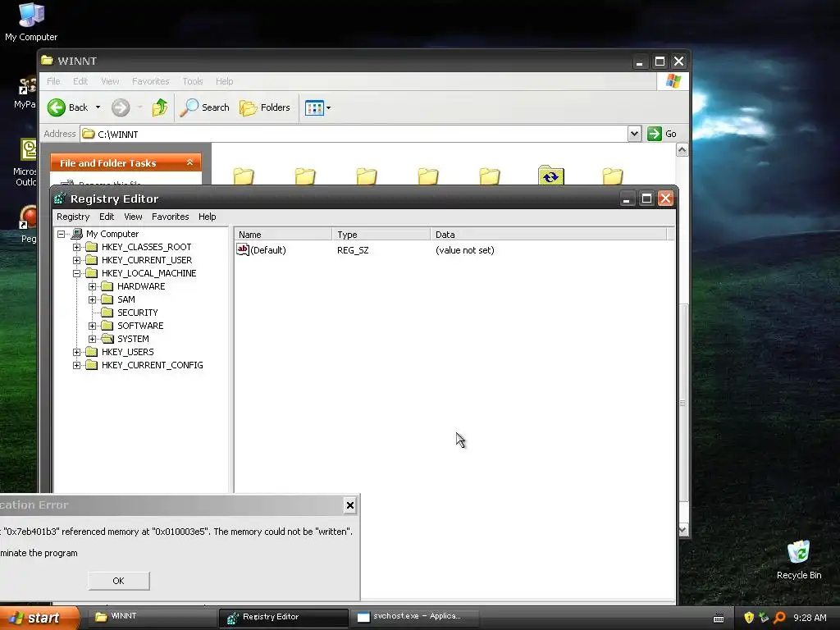Open Favorites menu in Registry Editor
840x630 pixels.
[x=170, y=217]
